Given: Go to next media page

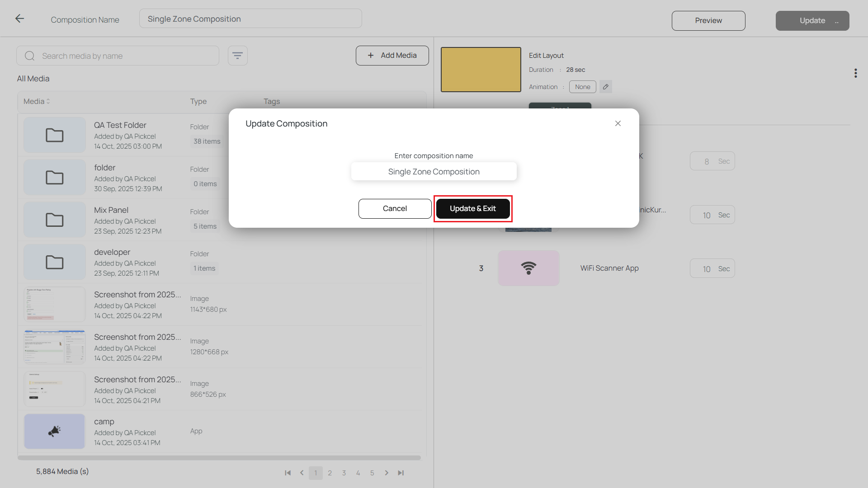Looking at the screenshot, I should tap(387, 473).
